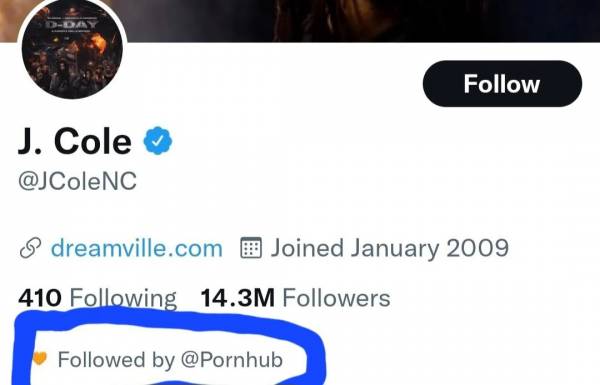Viewport: 600px width, 385px height.
Task: Open the 410 Following list
Action: tap(97, 298)
